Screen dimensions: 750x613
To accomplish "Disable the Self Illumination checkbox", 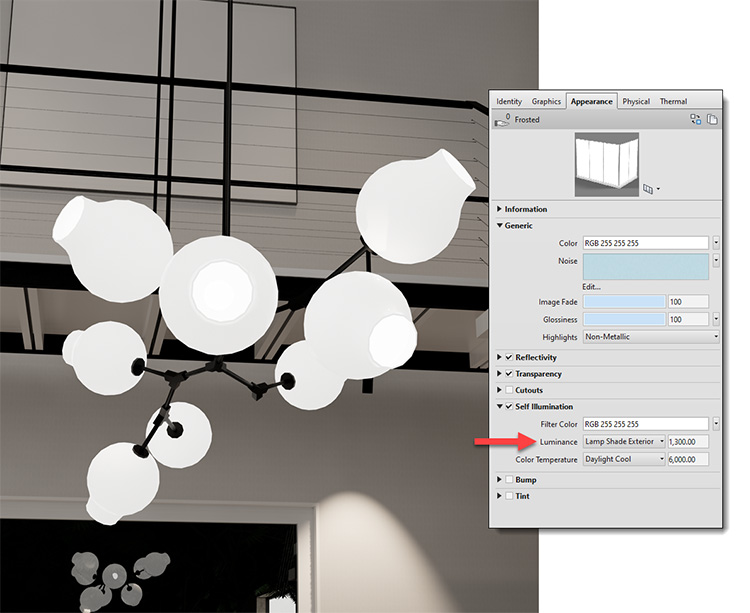I will coord(509,406).
